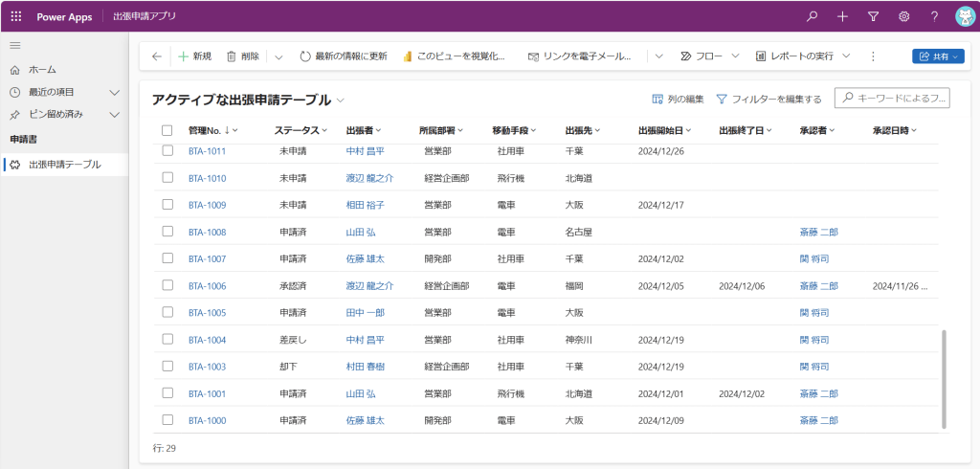The height and width of the screenshot is (469, 980).
Task: Open the settings gear icon
Action: [903, 16]
